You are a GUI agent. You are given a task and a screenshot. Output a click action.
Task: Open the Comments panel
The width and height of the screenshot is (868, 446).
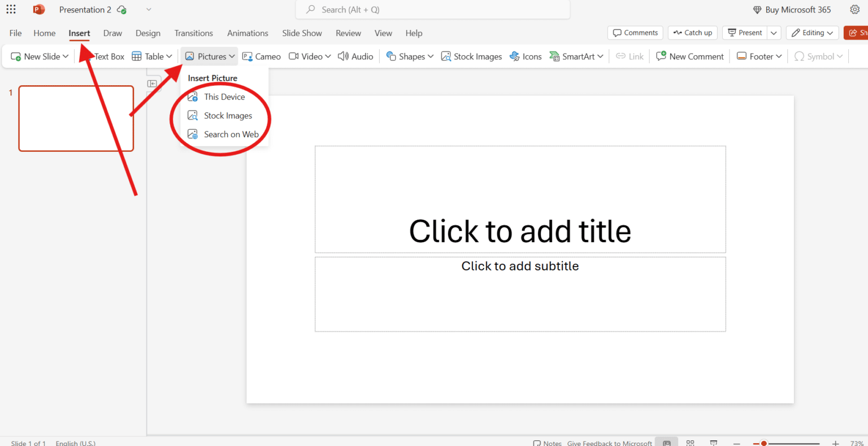pos(635,32)
